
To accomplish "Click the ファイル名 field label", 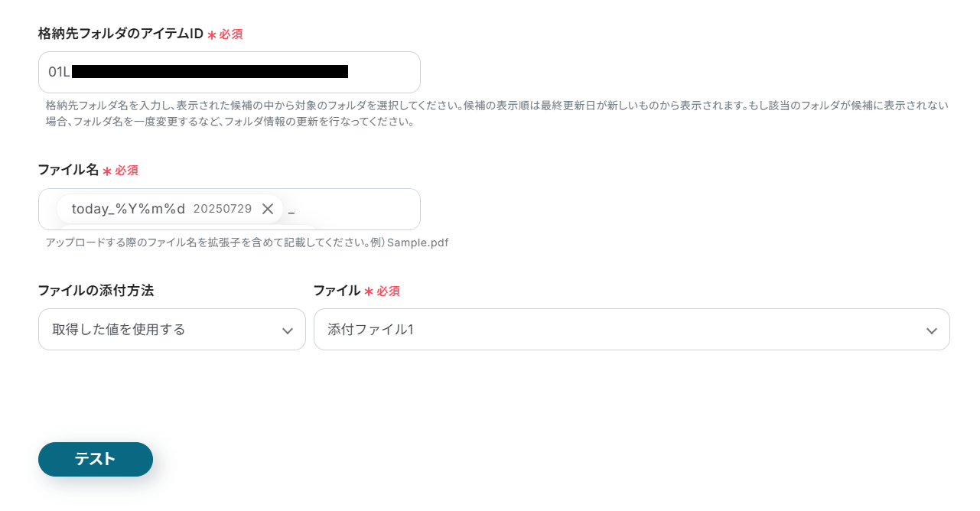I will (69, 170).
